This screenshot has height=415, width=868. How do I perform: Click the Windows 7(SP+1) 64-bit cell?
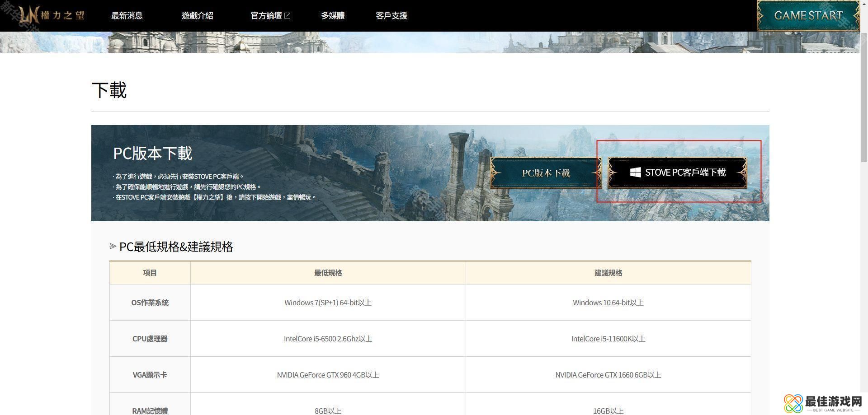tap(328, 303)
